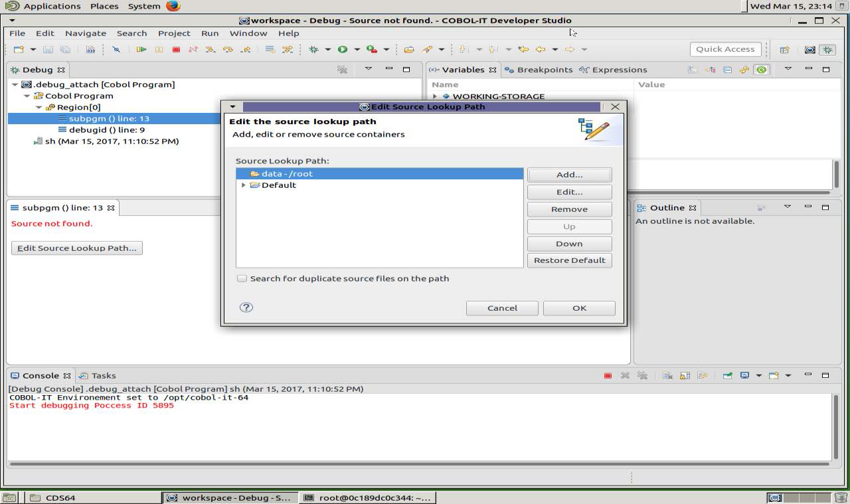The height and width of the screenshot is (504, 850).
Task: Open the Run dropdown arrow in the toolbar
Action: coord(356,49)
